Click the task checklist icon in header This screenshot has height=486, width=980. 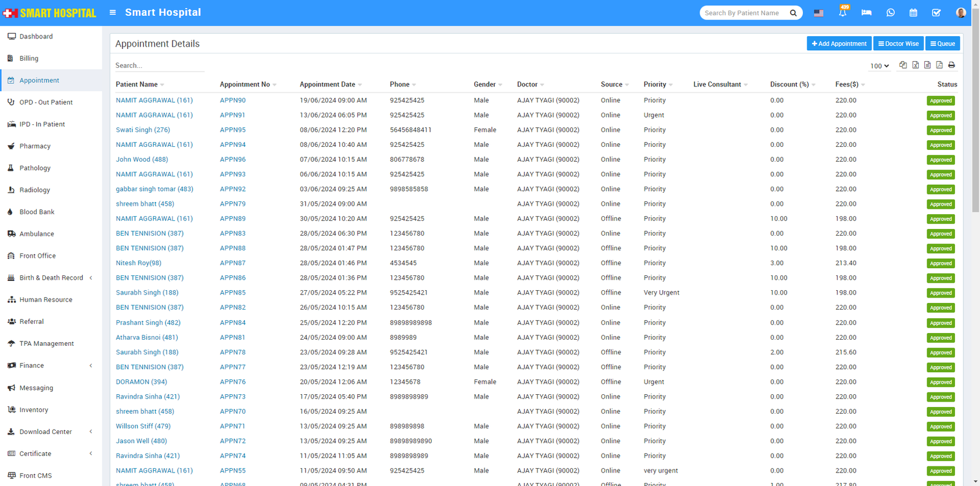(936, 13)
